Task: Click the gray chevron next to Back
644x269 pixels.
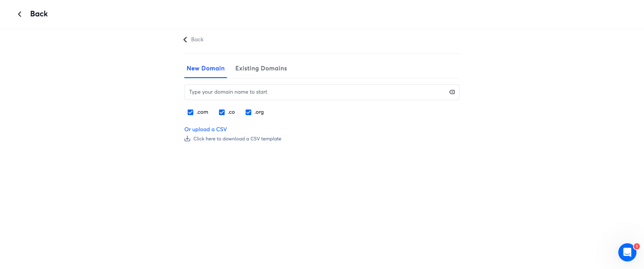Action: point(185,40)
